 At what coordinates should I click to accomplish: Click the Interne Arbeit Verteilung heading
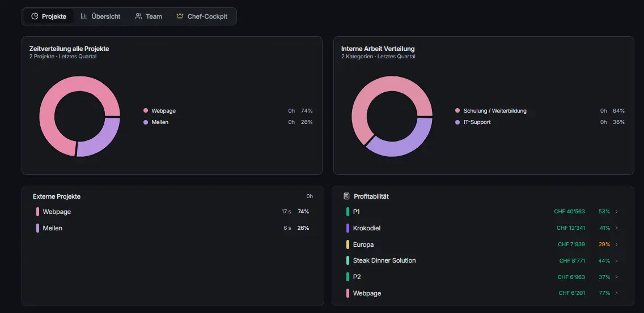coord(378,49)
